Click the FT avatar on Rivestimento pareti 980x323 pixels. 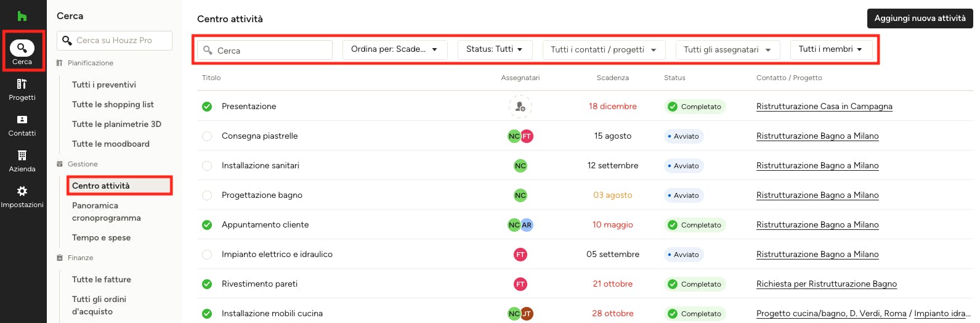point(520,284)
